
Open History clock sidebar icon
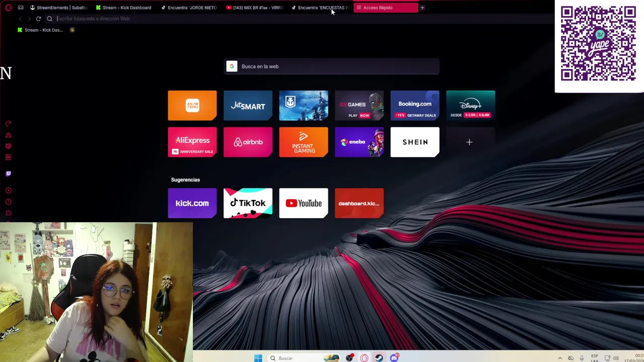[x=8, y=202]
